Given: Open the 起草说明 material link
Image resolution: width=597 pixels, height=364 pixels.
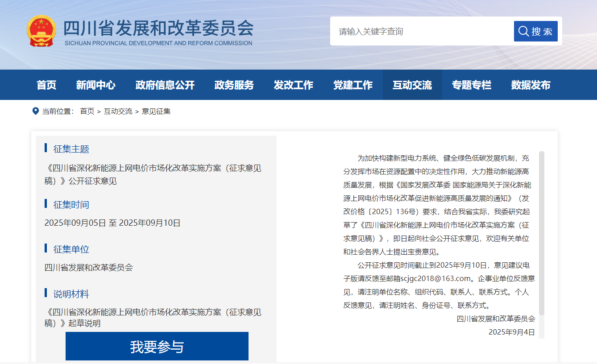Looking at the screenshot, I should (x=153, y=318).
